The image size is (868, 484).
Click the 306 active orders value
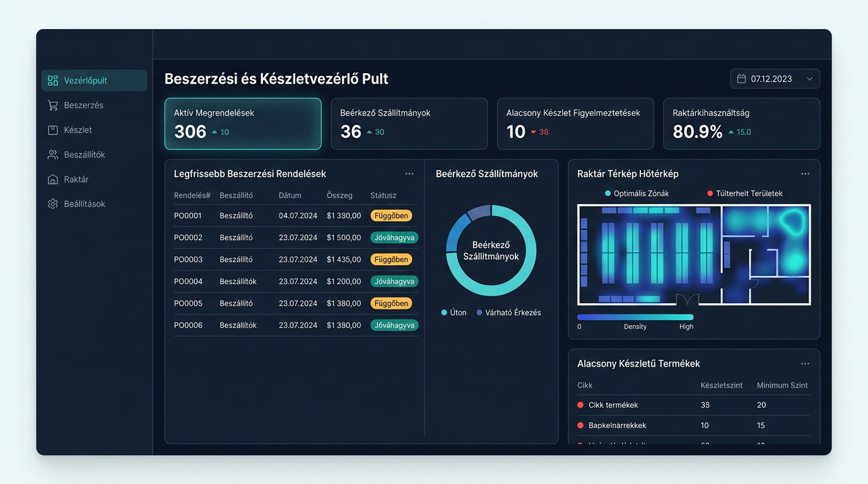(x=190, y=132)
